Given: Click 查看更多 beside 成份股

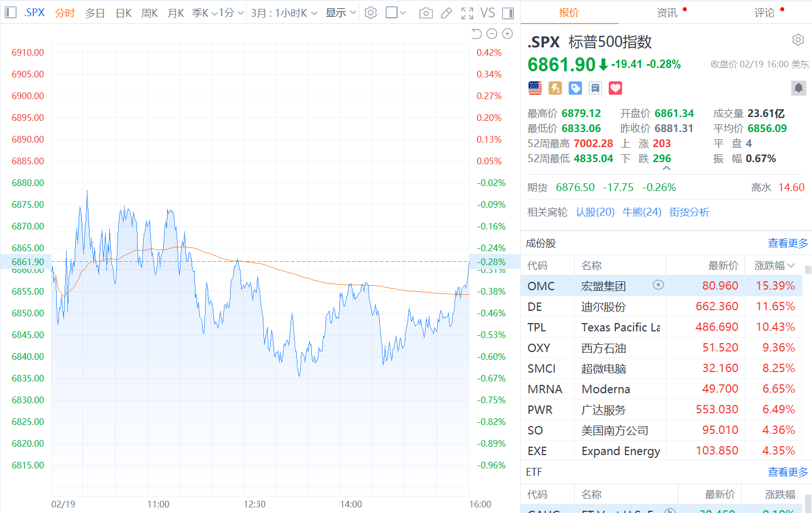Looking at the screenshot, I should pyautogui.click(x=787, y=243).
